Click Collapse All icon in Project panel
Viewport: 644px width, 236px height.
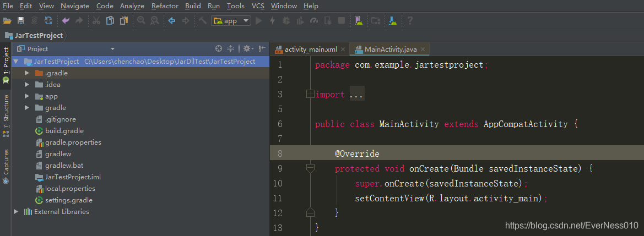click(230, 48)
